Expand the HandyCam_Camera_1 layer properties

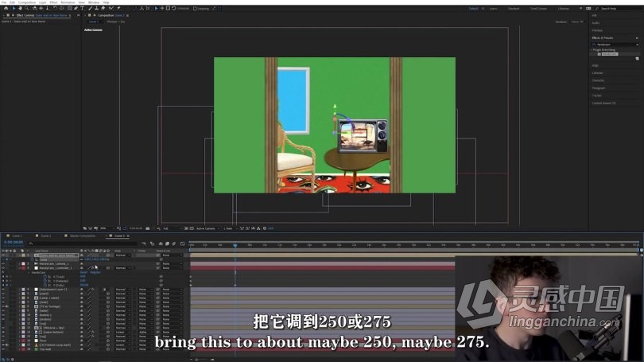pos(19,264)
